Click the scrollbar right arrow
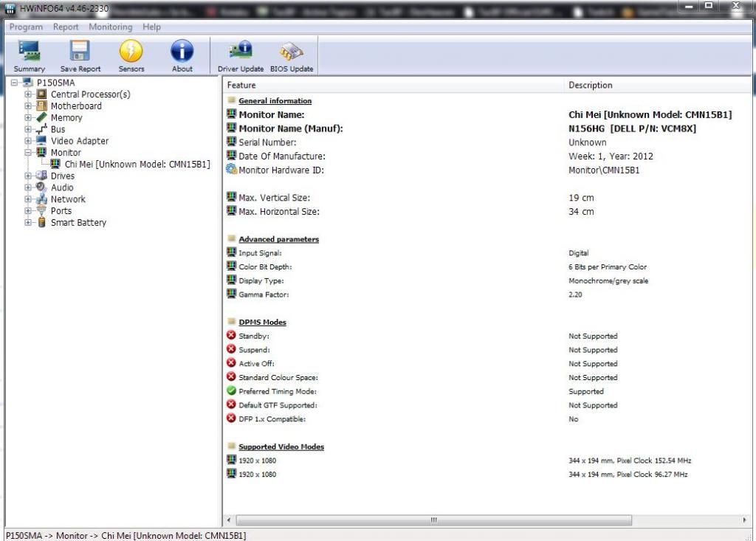Screen dimensions: 756x541 pos(744,520)
